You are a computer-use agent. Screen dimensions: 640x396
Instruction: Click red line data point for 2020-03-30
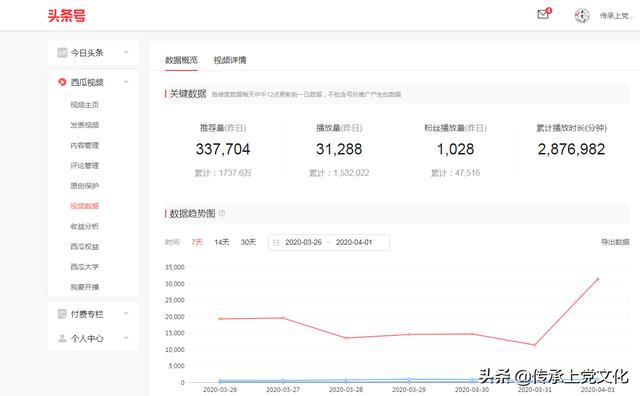472,334
